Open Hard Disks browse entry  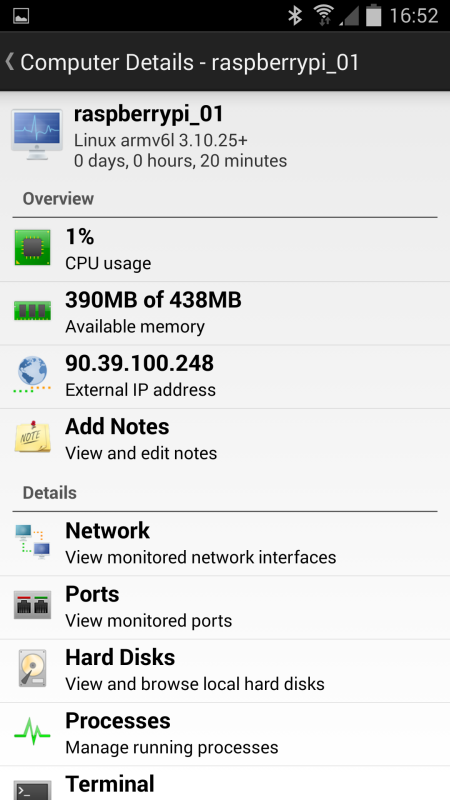click(225, 671)
